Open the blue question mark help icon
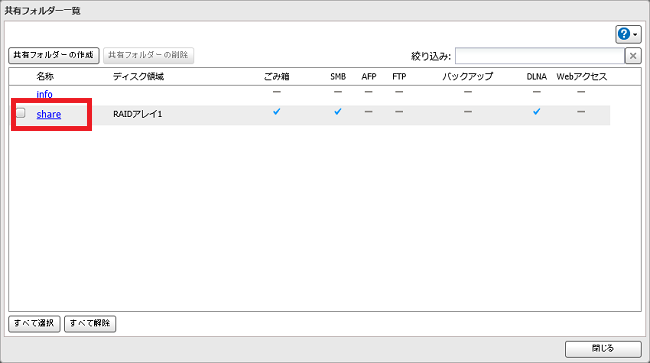650x363 pixels. coord(623,34)
